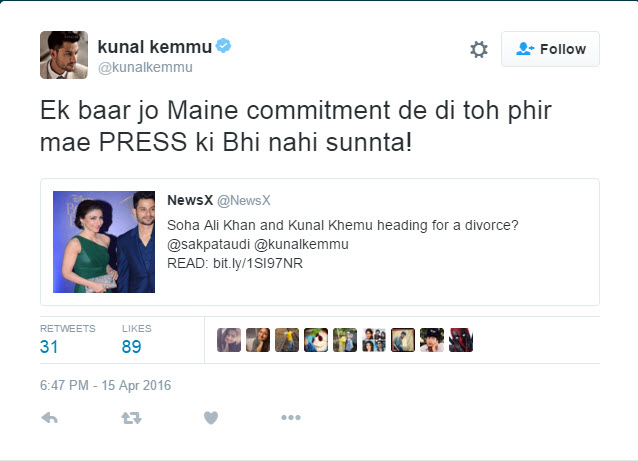View the 31 retweets list
This screenshot has width=638, height=461.
click(51, 346)
